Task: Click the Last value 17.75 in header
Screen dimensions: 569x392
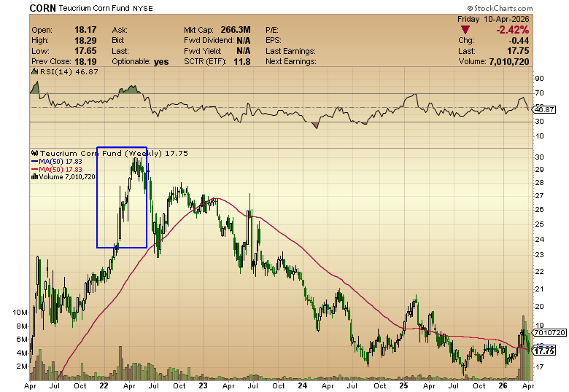Action: click(518, 51)
